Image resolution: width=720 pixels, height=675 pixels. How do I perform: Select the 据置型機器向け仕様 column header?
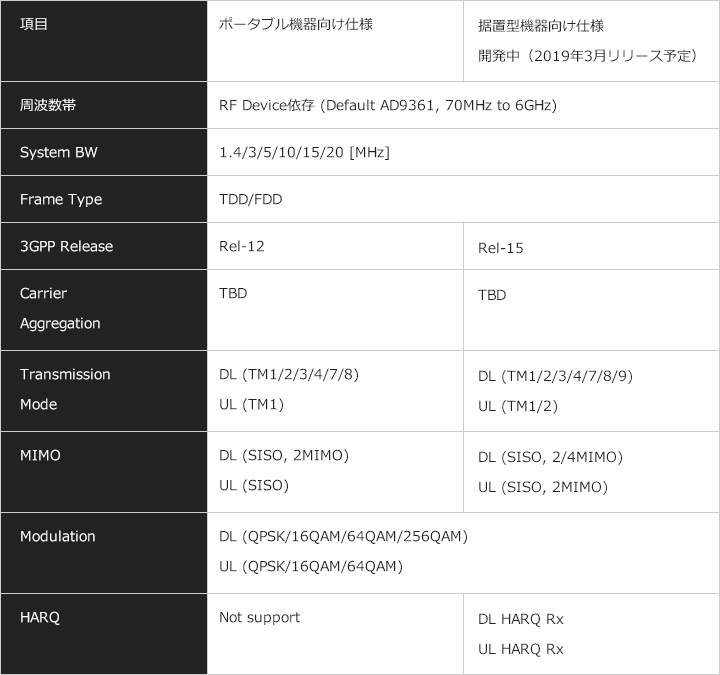(591, 41)
